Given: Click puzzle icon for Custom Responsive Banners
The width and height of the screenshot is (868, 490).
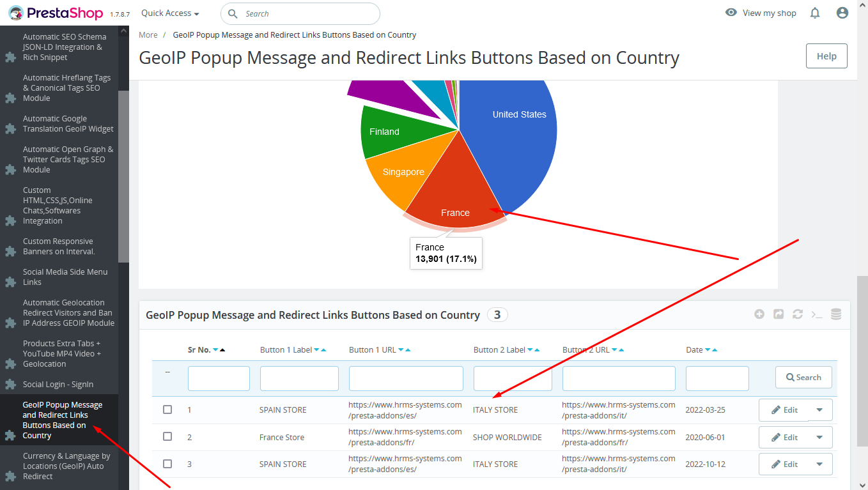Looking at the screenshot, I should tap(10, 251).
